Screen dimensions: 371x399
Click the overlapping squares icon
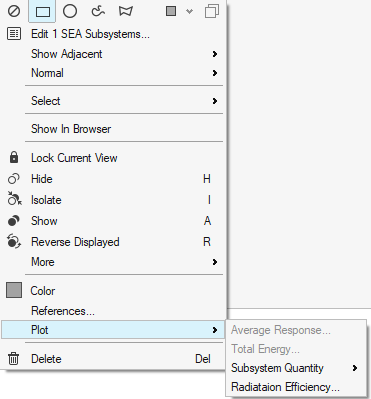212,11
